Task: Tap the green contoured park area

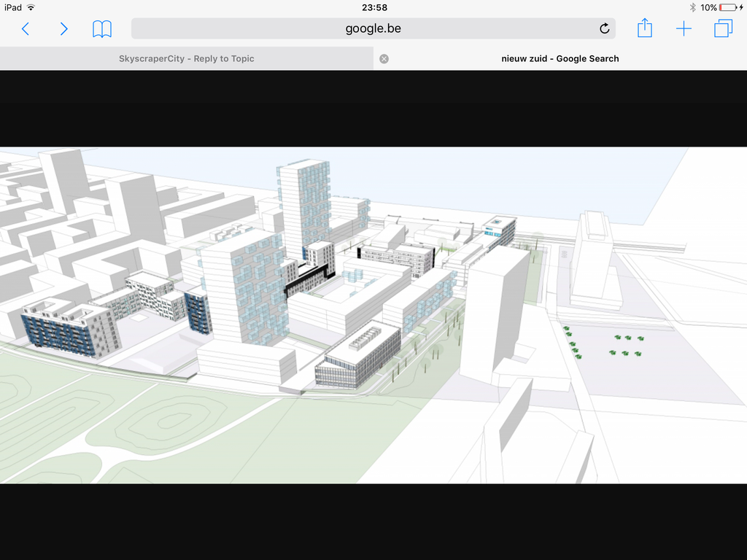Action: [x=168, y=423]
